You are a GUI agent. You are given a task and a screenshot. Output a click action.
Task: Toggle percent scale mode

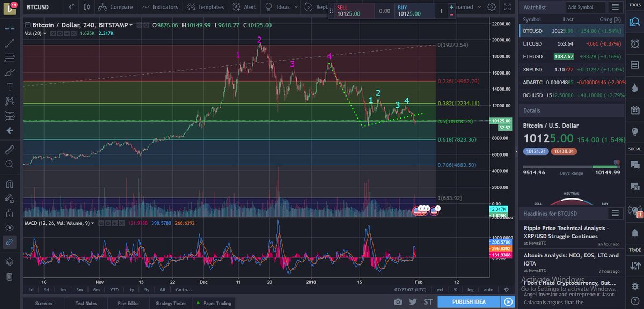click(455, 290)
